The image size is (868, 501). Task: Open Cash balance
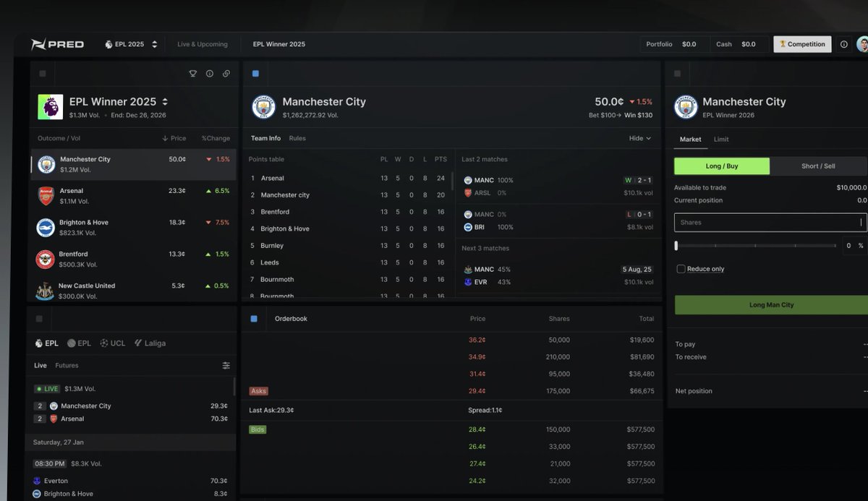tap(738, 44)
